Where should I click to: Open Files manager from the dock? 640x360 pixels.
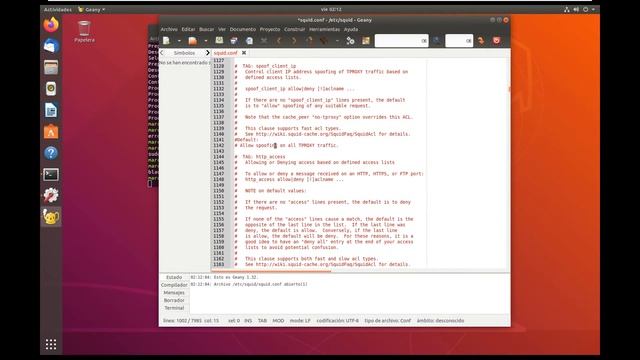click(x=51, y=67)
